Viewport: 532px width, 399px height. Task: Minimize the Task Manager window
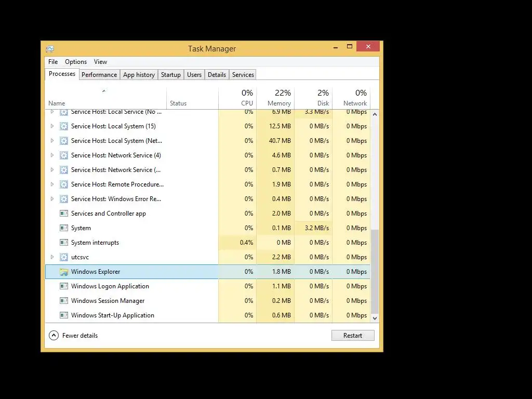point(336,47)
